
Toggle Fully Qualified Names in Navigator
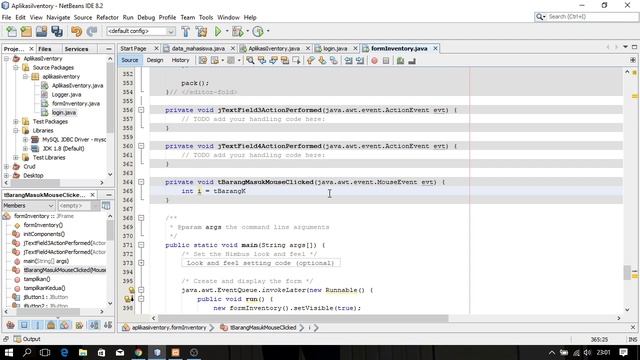pos(79,325)
